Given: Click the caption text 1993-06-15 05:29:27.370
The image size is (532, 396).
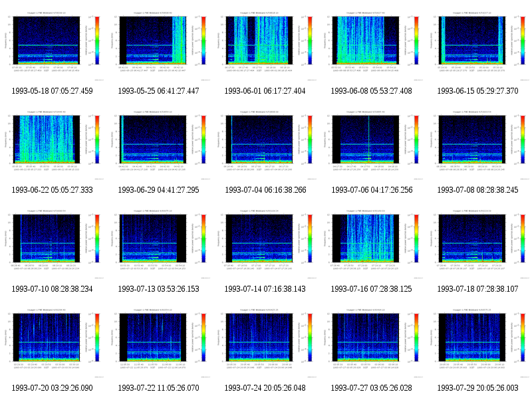Looking at the screenshot, I should 477,91.
